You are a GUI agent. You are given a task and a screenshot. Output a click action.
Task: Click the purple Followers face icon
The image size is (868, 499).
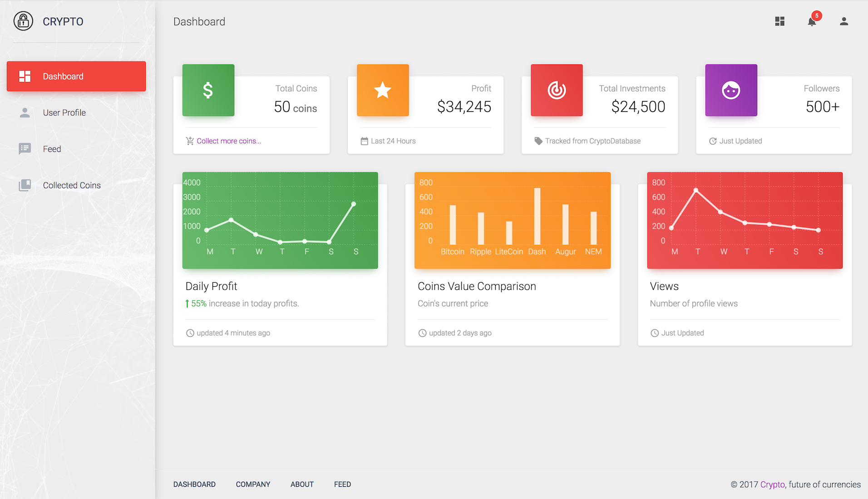point(731,90)
